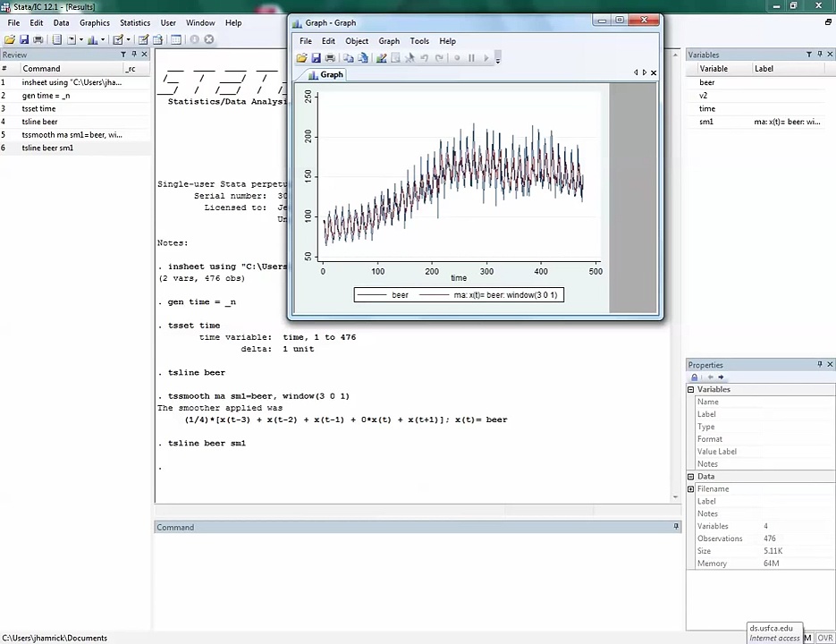836x644 pixels.
Task: Toggle the pin on the Command panel
Action: pos(676,527)
